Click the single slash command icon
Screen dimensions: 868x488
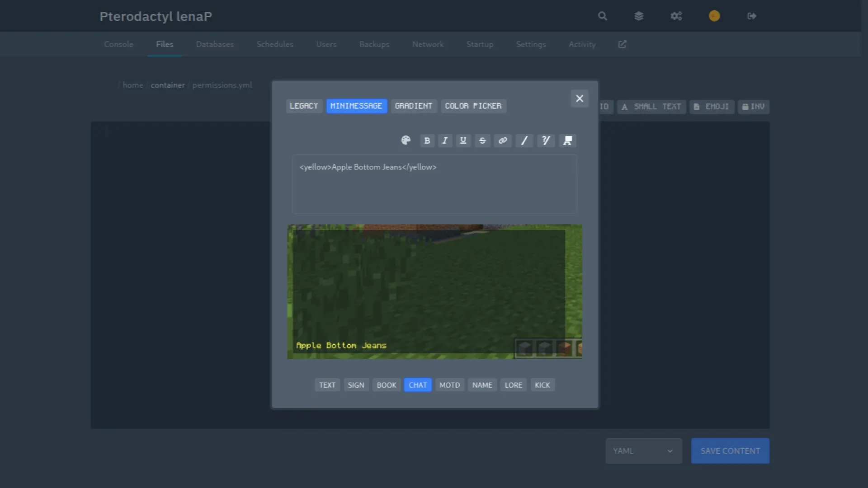tap(524, 141)
